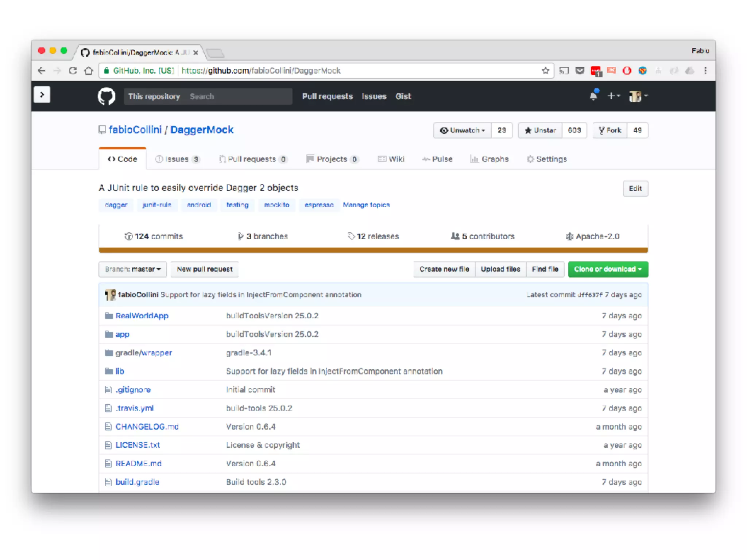Viewport: 747px width, 560px height.
Task: Click the Unstar button
Action: pos(540,130)
